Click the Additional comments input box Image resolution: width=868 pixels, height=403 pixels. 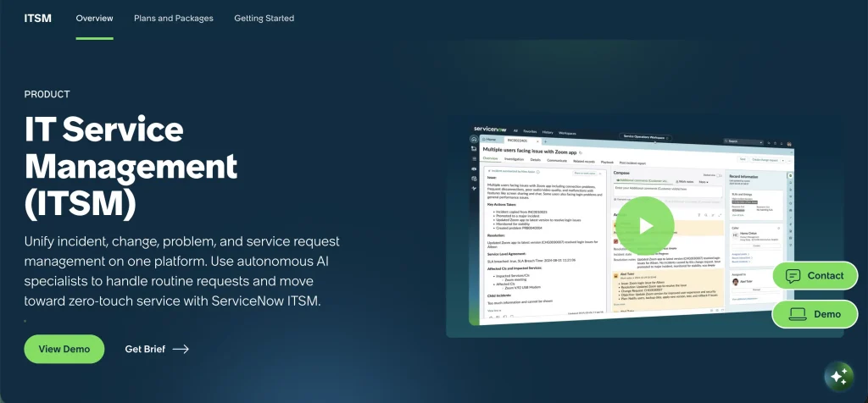click(668, 191)
